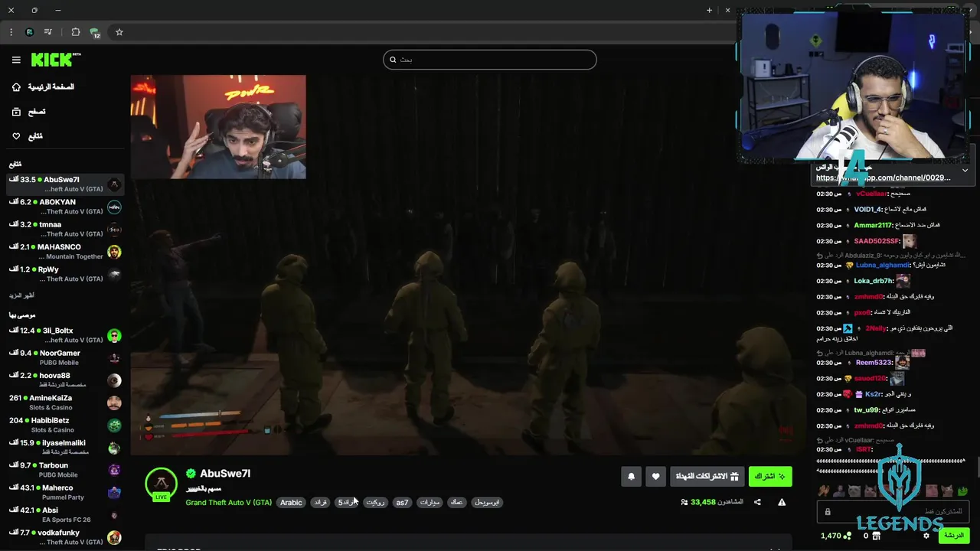
Task: Click username Ks2r in chat
Action: coord(873,394)
